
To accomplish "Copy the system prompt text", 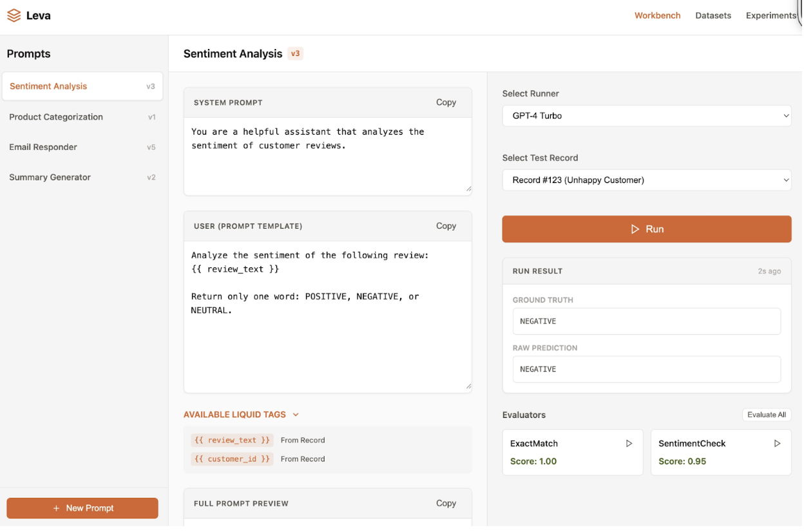I will [x=446, y=102].
